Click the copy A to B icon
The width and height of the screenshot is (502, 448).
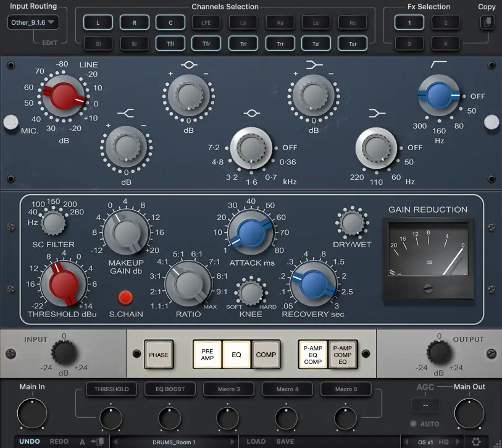98,441
